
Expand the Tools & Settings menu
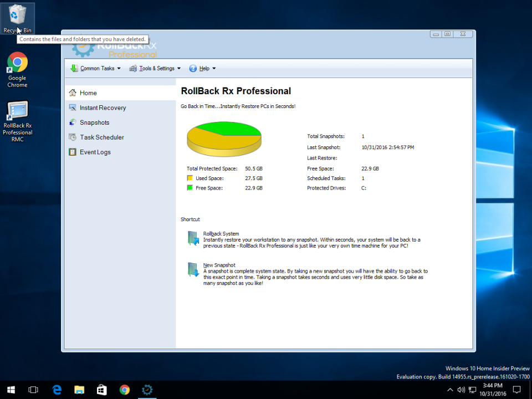(154, 68)
